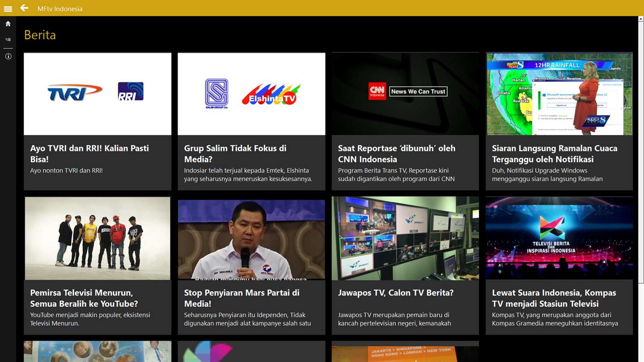Click 'YouTube menjadi makin populer' description
The image size is (644, 362).
tap(90, 319)
